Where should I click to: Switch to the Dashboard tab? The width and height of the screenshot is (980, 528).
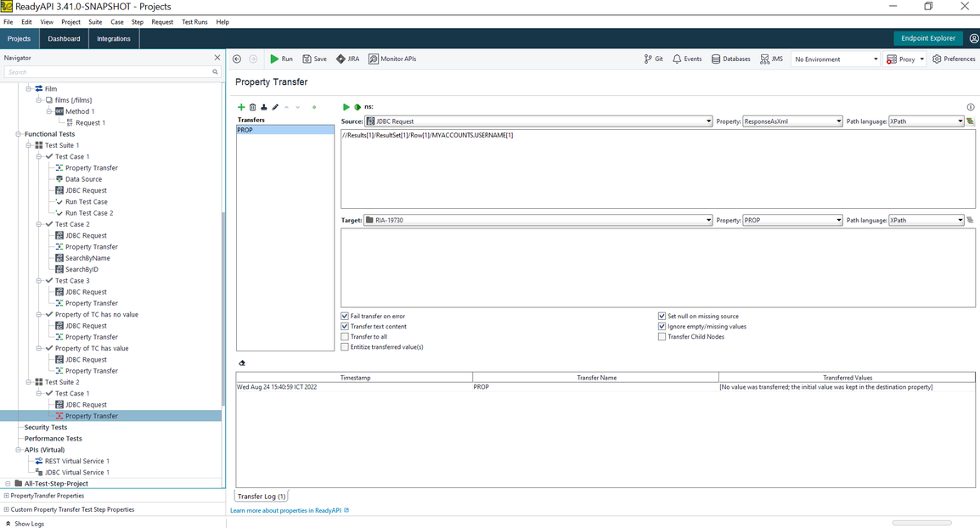[x=64, y=38]
